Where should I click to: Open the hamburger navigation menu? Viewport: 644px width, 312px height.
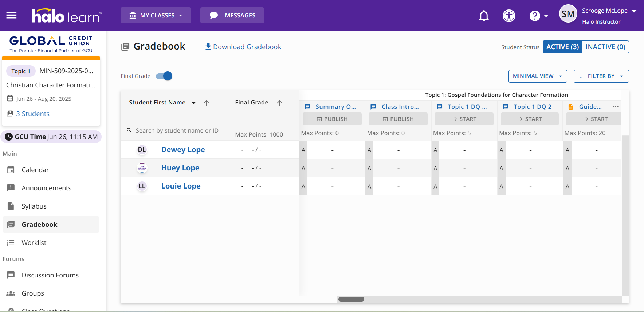(x=11, y=15)
